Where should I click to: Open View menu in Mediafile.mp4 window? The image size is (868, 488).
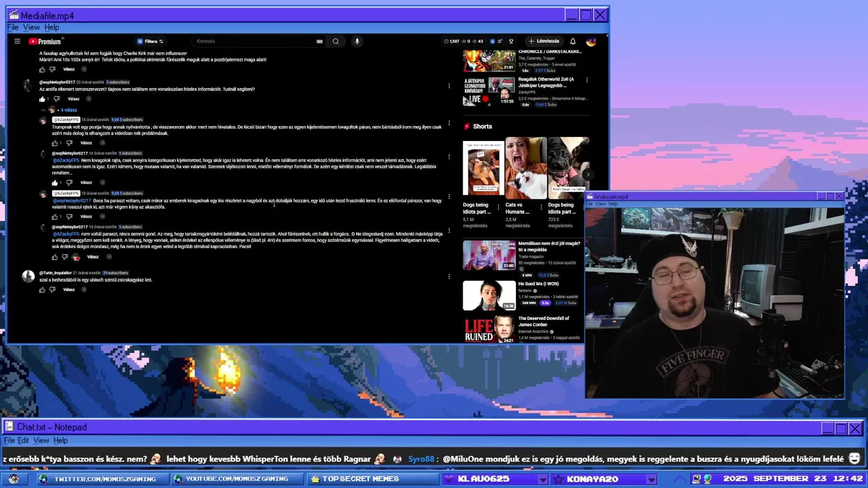pyautogui.click(x=31, y=27)
